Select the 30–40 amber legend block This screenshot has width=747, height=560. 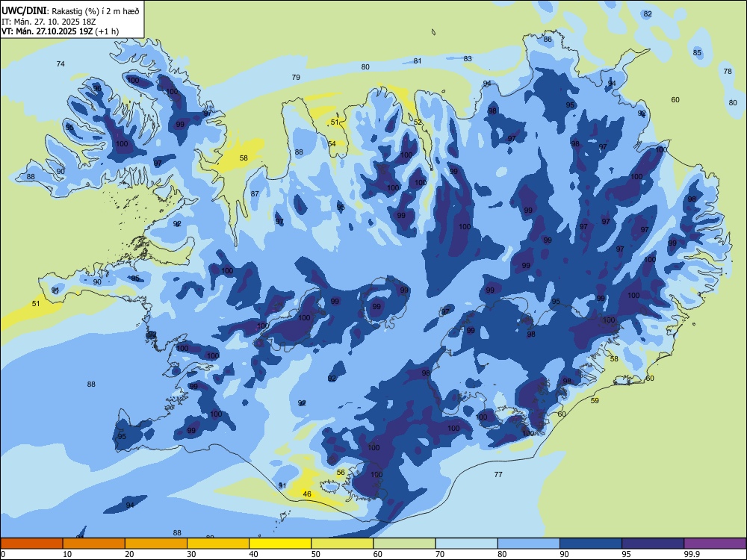[218, 544]
